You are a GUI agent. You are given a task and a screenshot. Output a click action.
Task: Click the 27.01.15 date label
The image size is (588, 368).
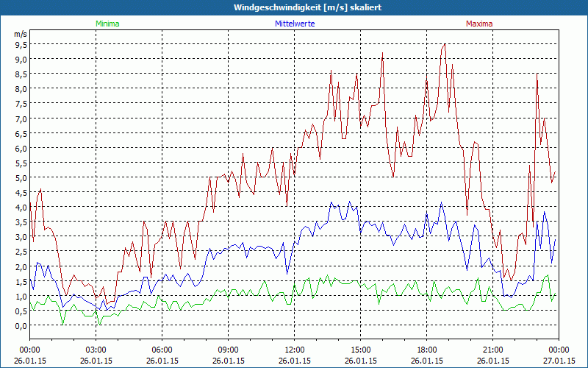coord(559,361)
